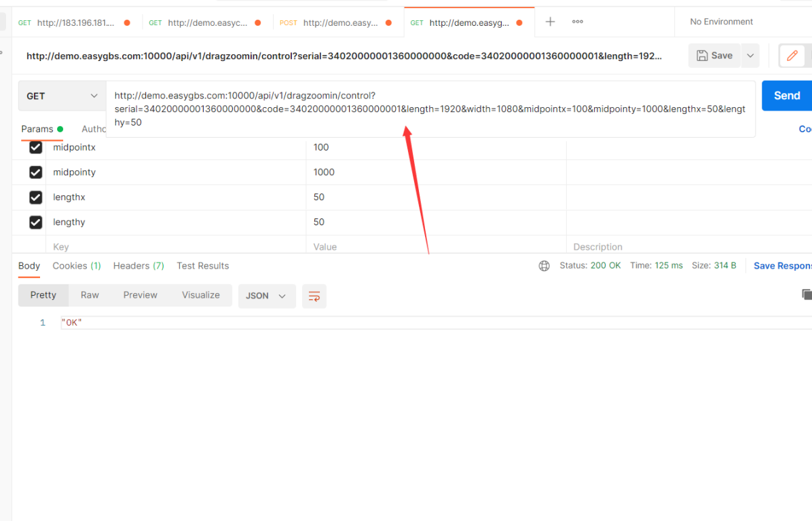Open the Cookies (1) tab
812x521 pixels.
pos(77,266)
